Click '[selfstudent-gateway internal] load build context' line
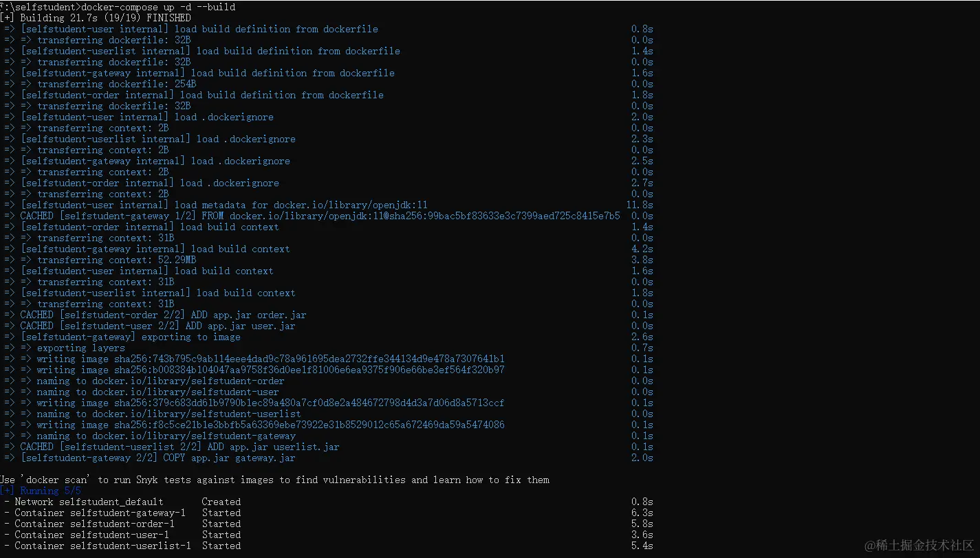 (146, 249)
